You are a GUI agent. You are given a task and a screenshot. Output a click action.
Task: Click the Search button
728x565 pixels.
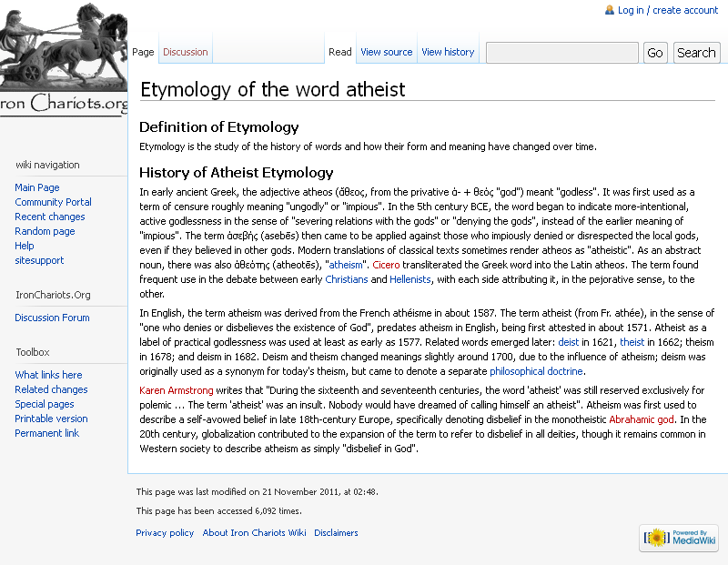point(696,53)
